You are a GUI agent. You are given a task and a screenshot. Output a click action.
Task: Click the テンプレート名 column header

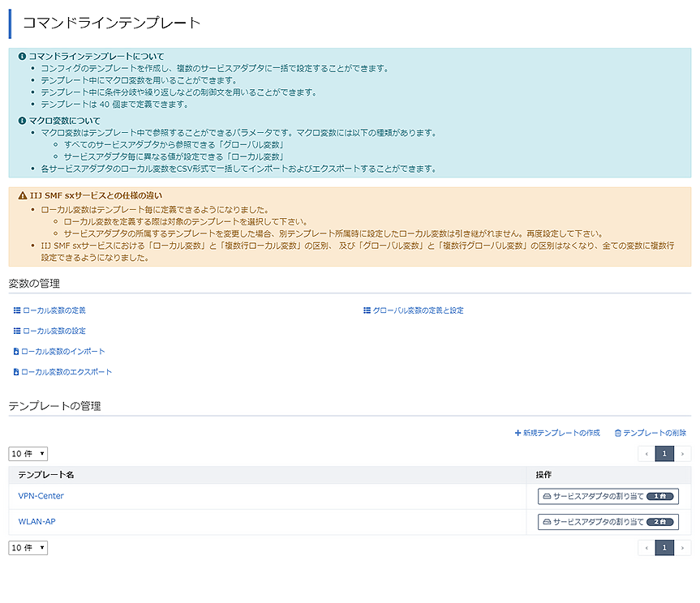(46, 474)
